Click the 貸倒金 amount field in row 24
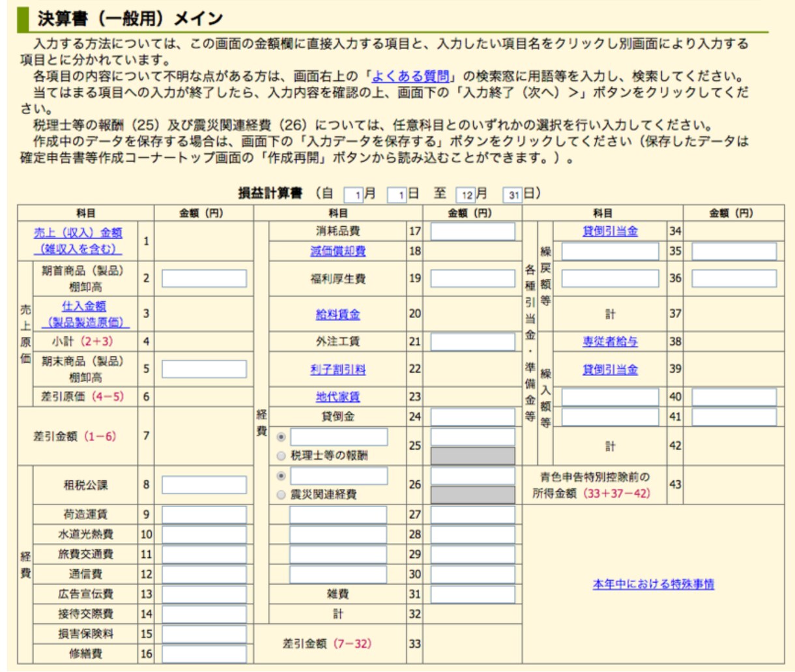This screenshot has width=795, height=672. coord(472,416)
